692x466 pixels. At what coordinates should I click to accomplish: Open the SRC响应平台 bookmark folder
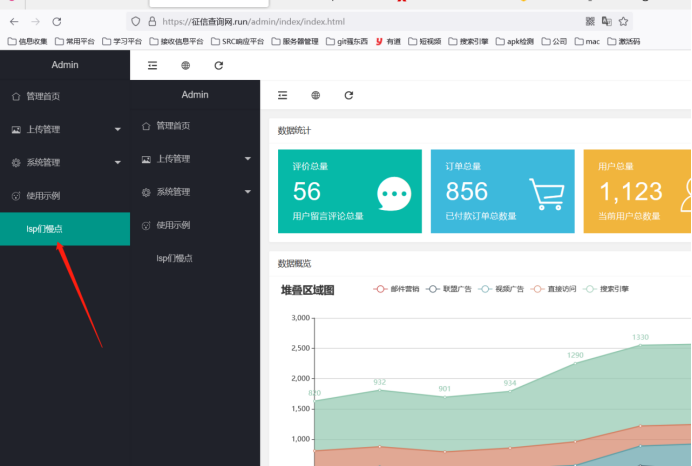(x=237, y=41)
